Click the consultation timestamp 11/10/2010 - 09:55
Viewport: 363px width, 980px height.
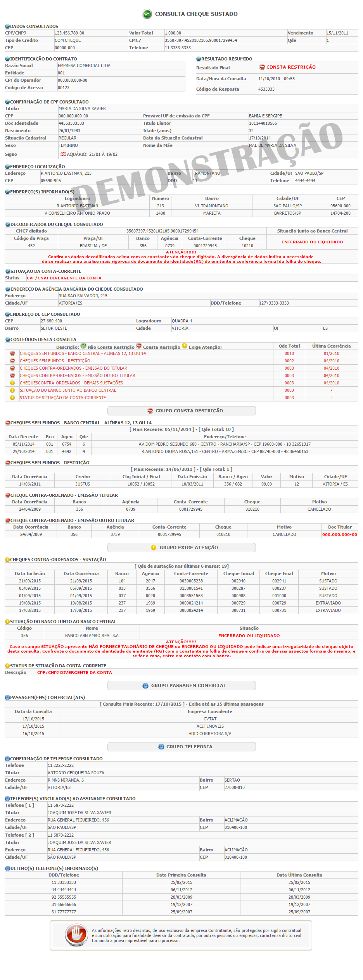[277, 79]
